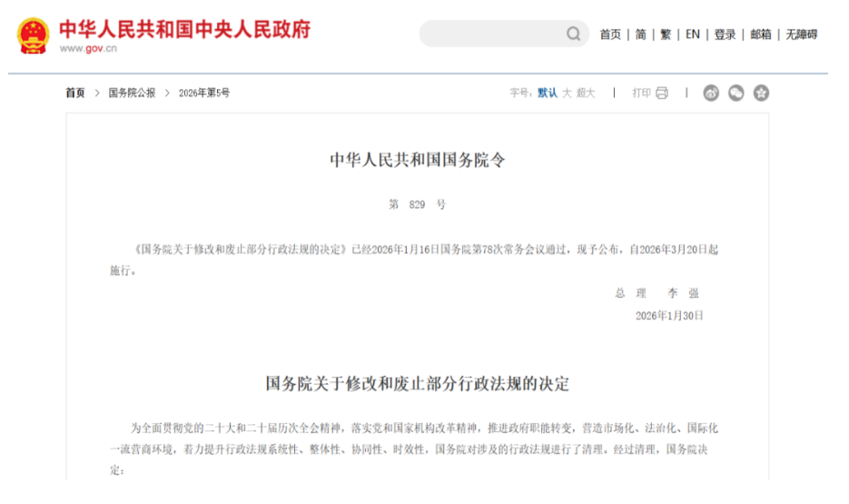Open the EN English version
849x504 pixels.
coord(692,35)
